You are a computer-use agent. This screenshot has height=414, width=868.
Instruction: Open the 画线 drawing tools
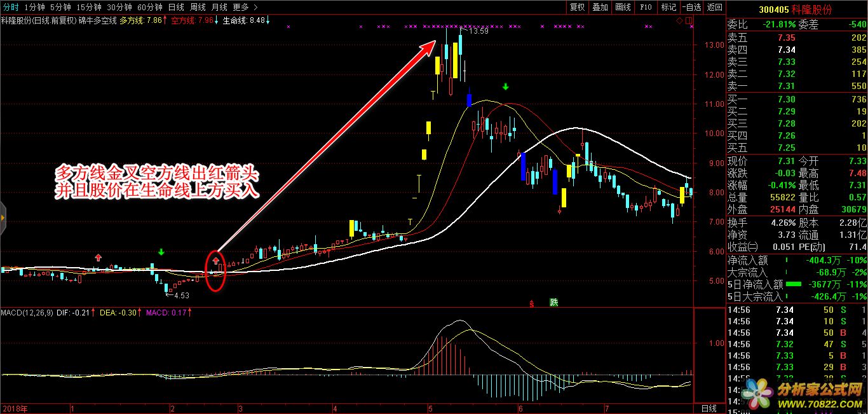click(x=623, y=7)
